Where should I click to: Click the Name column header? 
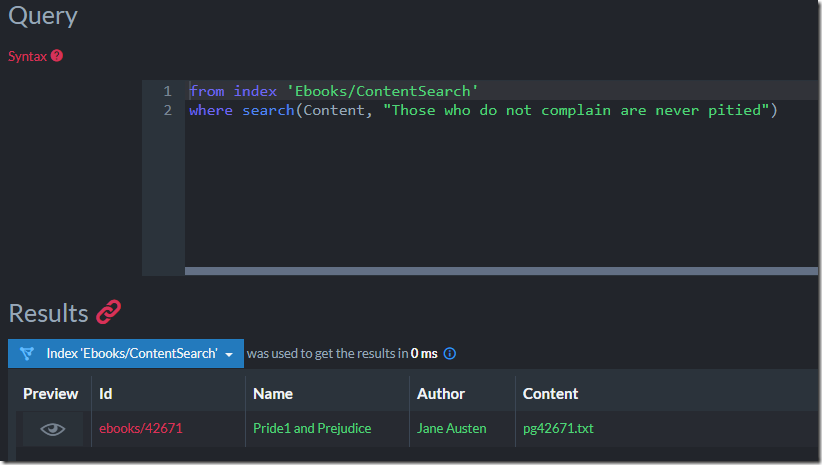click(273, 394)
